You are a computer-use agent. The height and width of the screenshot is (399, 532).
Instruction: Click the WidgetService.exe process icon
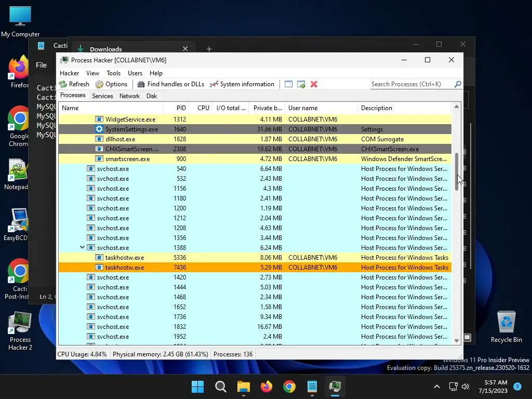pos(99,119)
